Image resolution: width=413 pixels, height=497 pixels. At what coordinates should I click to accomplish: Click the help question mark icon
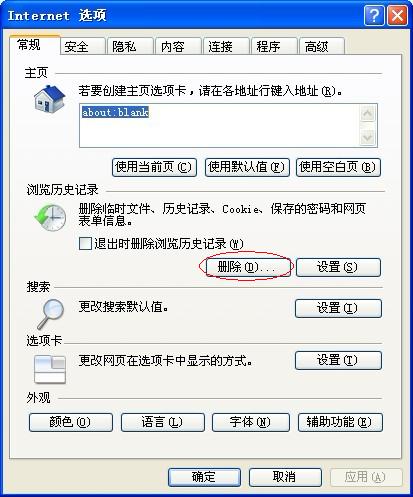point(374,15)
